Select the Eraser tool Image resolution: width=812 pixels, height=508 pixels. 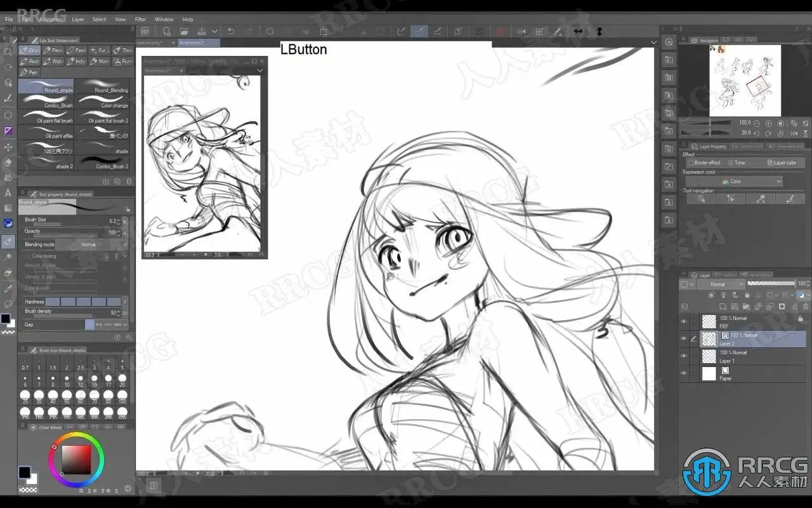click(8, 162)
